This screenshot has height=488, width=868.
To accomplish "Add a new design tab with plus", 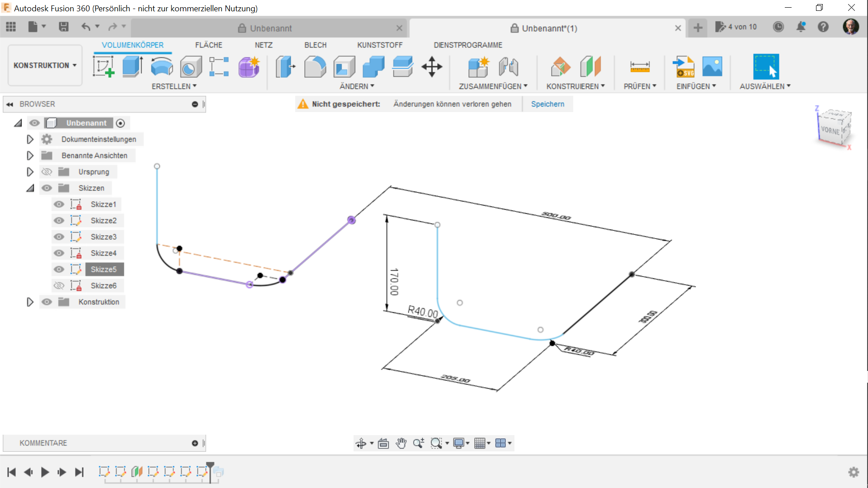I will click(698, 28).
